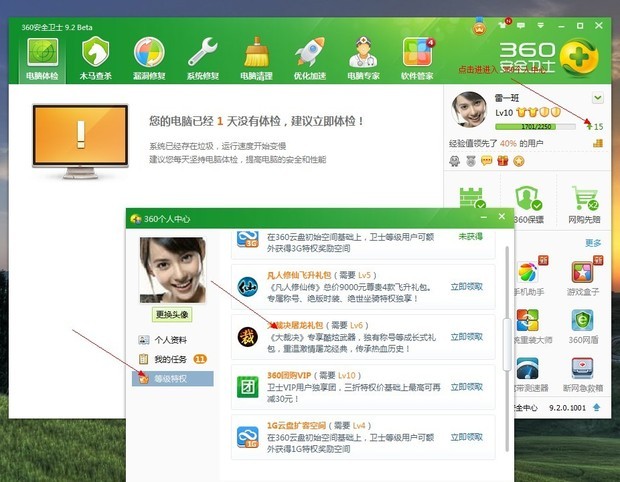
Task: Open 游戏盒子 game box icon
Action: (x=583, y=272)
